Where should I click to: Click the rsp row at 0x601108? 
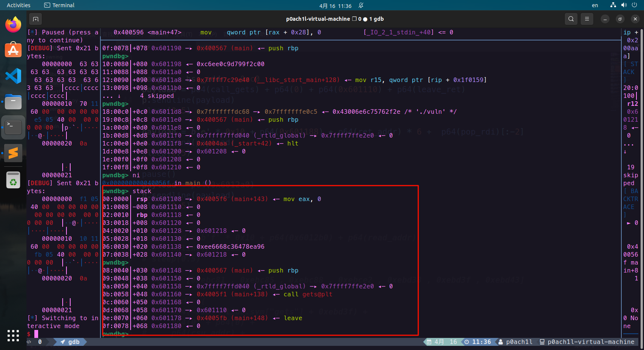tap(212, 199)
